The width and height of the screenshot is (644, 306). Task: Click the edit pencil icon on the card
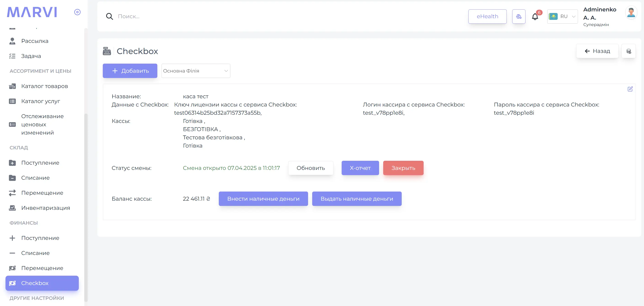click(630, 89)
